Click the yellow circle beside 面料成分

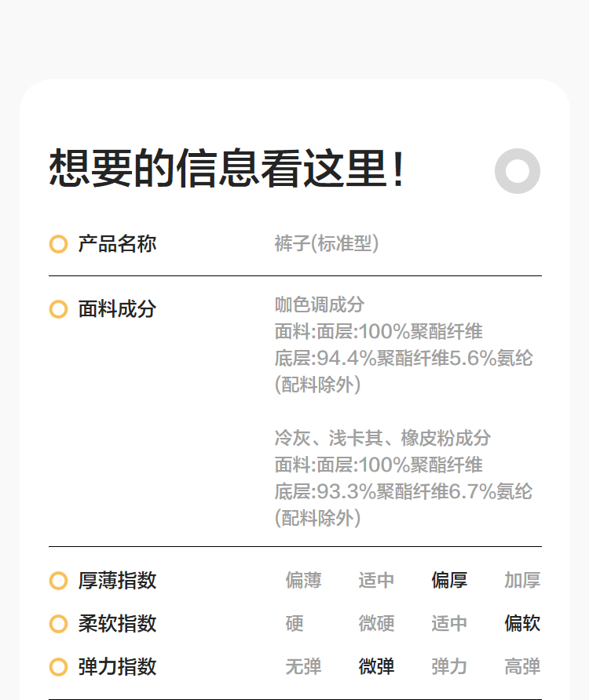point(58,309)
